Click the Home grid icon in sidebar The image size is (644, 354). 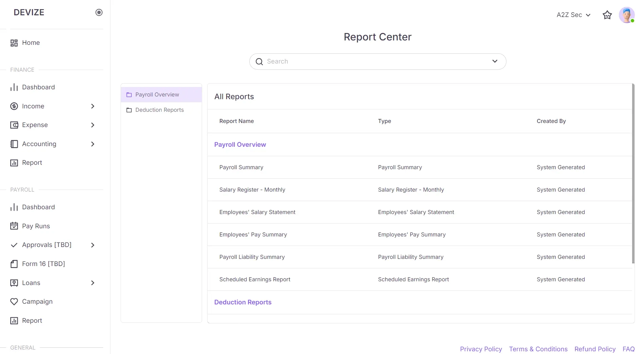tap(14, 43)
